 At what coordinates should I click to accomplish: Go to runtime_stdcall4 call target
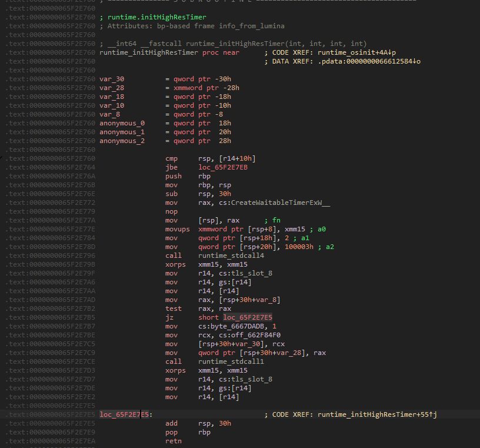231,255
